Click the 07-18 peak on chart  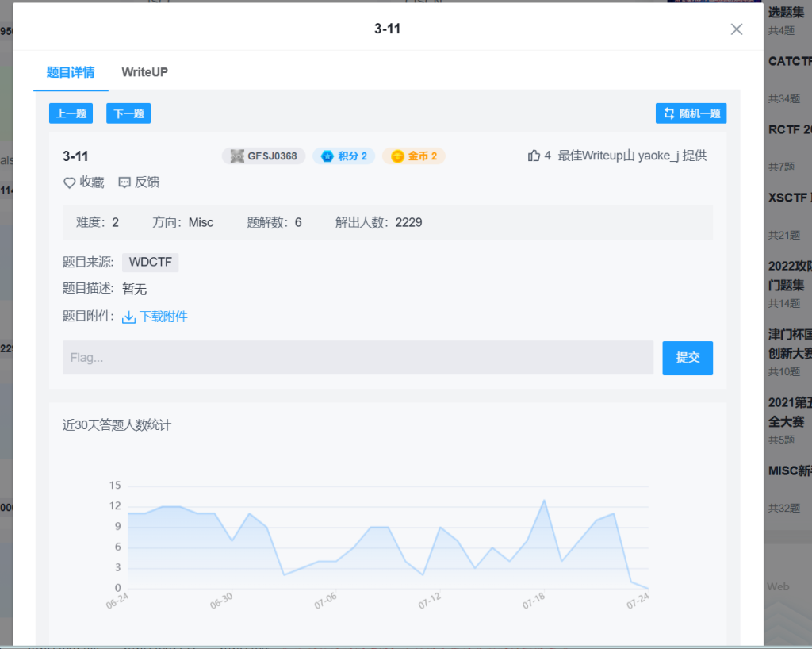[544, 501]
